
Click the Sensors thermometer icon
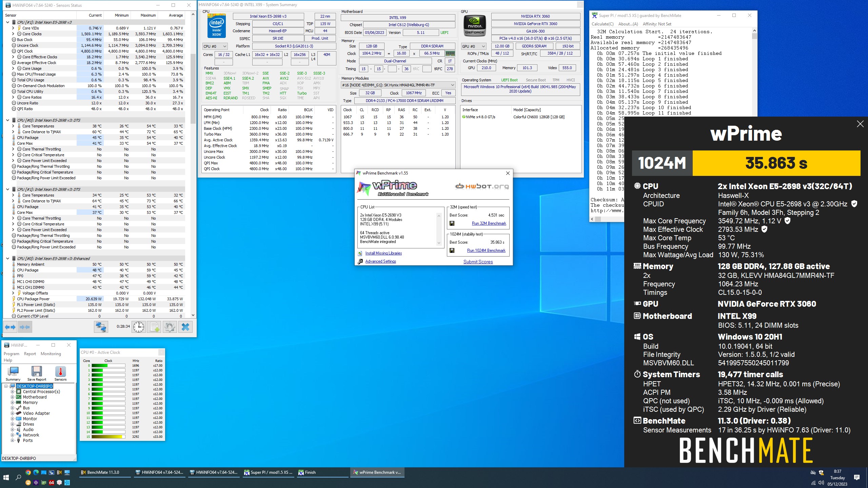pyautogui.click(x=60, y=373)
